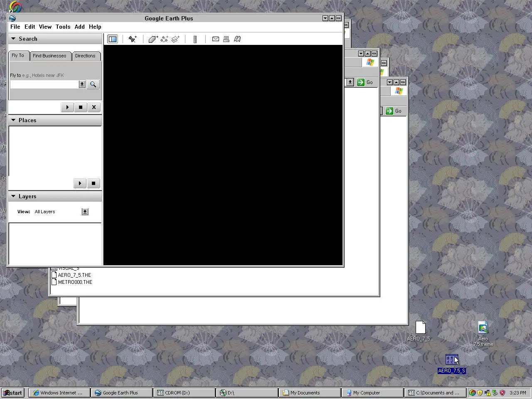This screenshot has height=399, width=532.
Task: Select the Aero 7.5.theme desktop icon
Action: click(x=483, y=334)
